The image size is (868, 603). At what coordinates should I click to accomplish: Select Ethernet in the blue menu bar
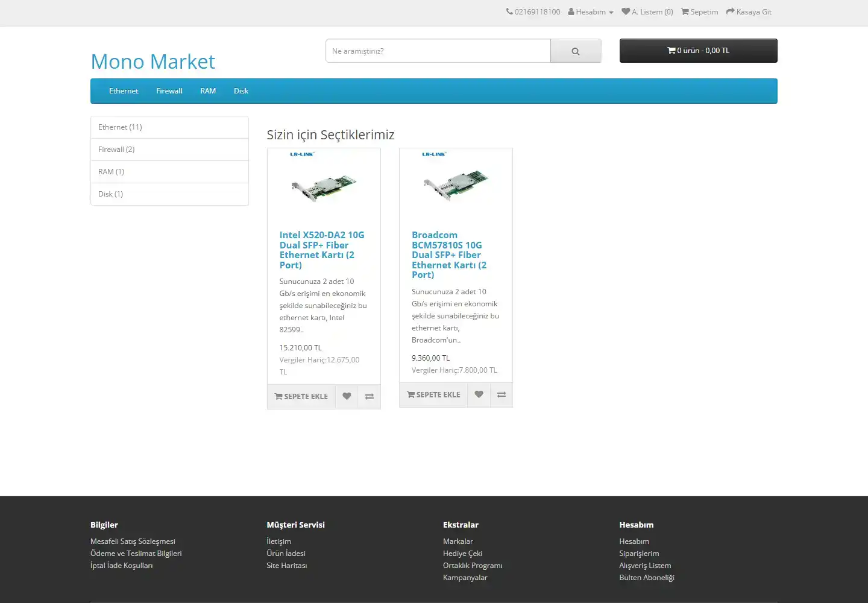click(124, 91)
